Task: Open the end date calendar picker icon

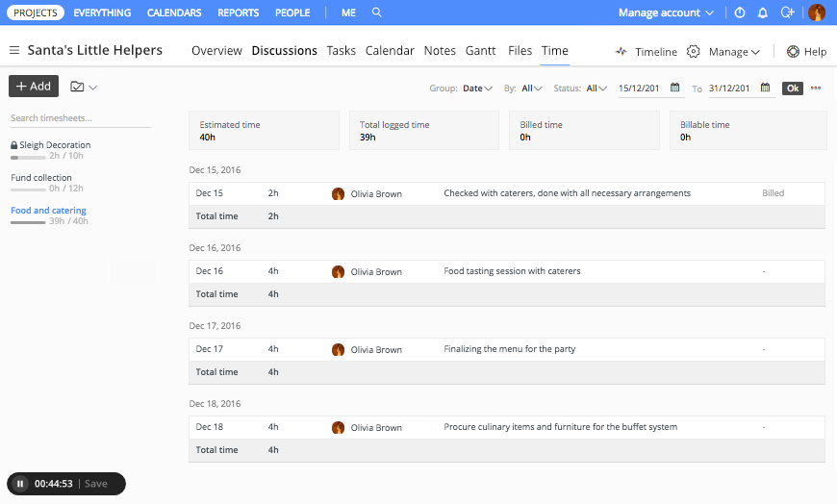Action: point(766,88)
